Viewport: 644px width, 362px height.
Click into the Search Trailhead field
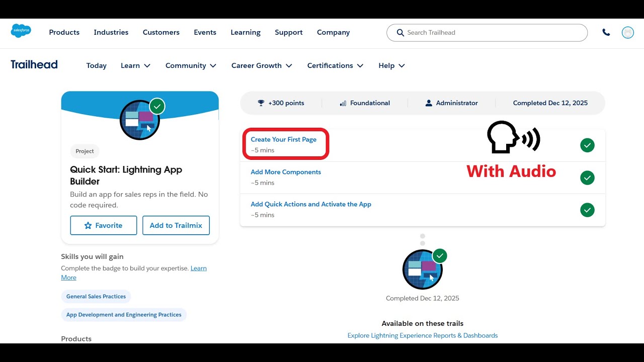click(487, 33)
